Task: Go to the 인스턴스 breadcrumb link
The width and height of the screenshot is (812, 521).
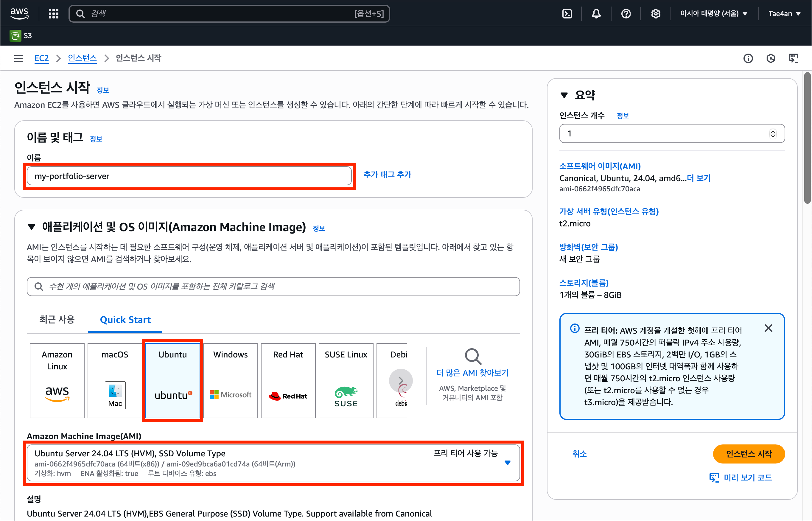Action: pos(82,58)
